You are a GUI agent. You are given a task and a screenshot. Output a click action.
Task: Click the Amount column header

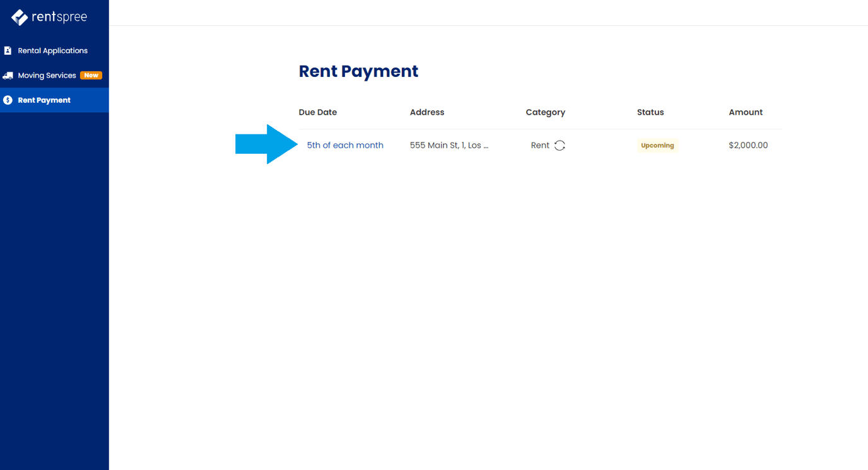pyautogui.click(x=745, y=112)
